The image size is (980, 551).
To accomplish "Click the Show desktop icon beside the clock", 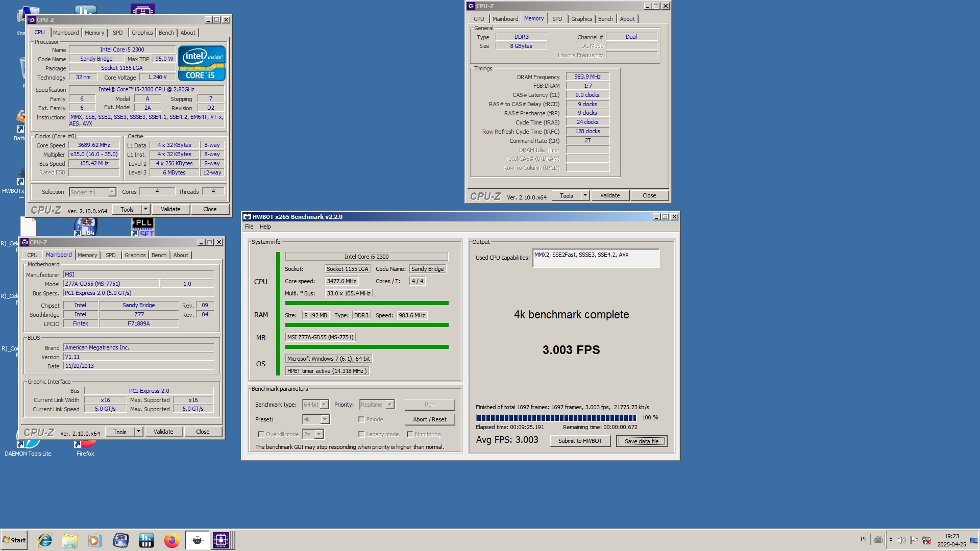I will click(974, 540).
